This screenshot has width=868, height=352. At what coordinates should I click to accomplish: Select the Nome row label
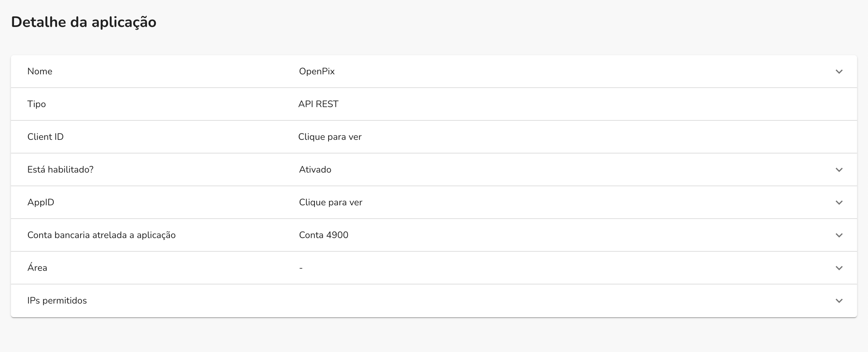click(x=40, y=71)
